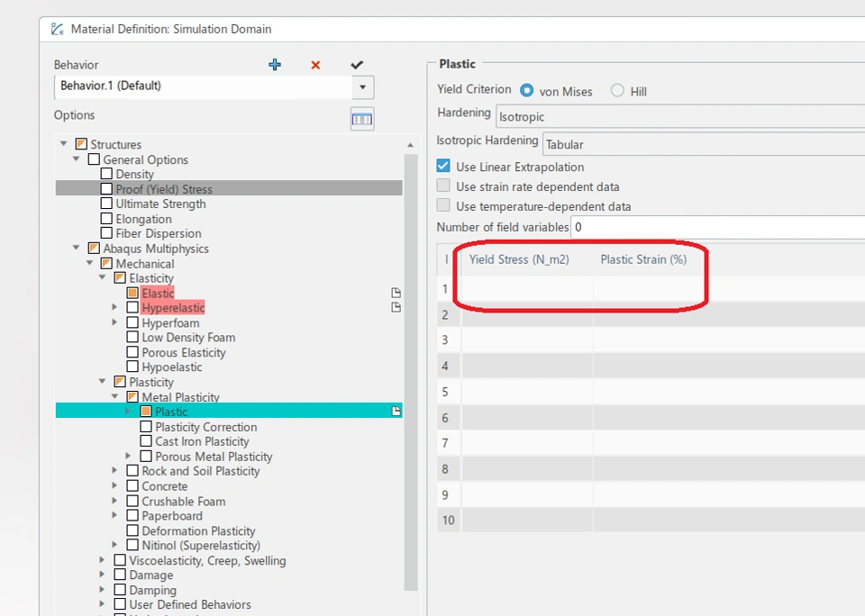Toggle the Elastic checkbox

coord(132,293)
